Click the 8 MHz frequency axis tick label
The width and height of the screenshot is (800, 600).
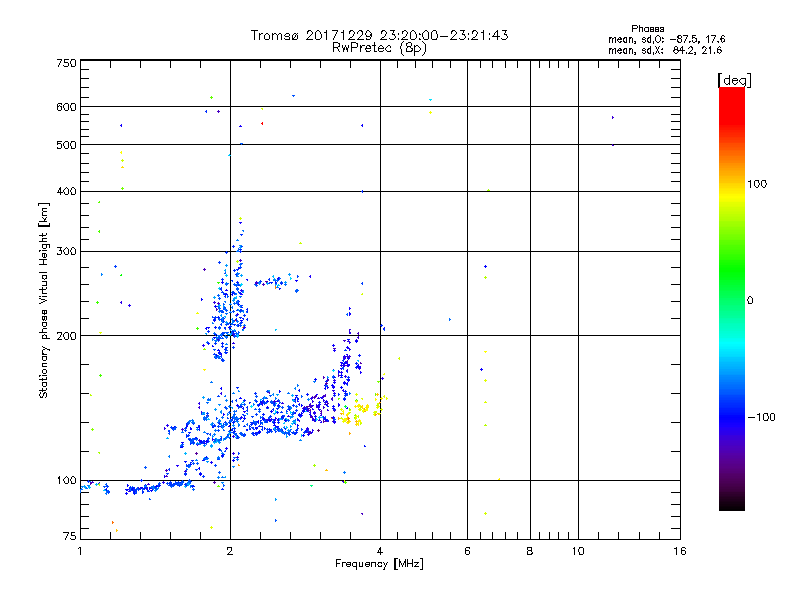[530, 551]
